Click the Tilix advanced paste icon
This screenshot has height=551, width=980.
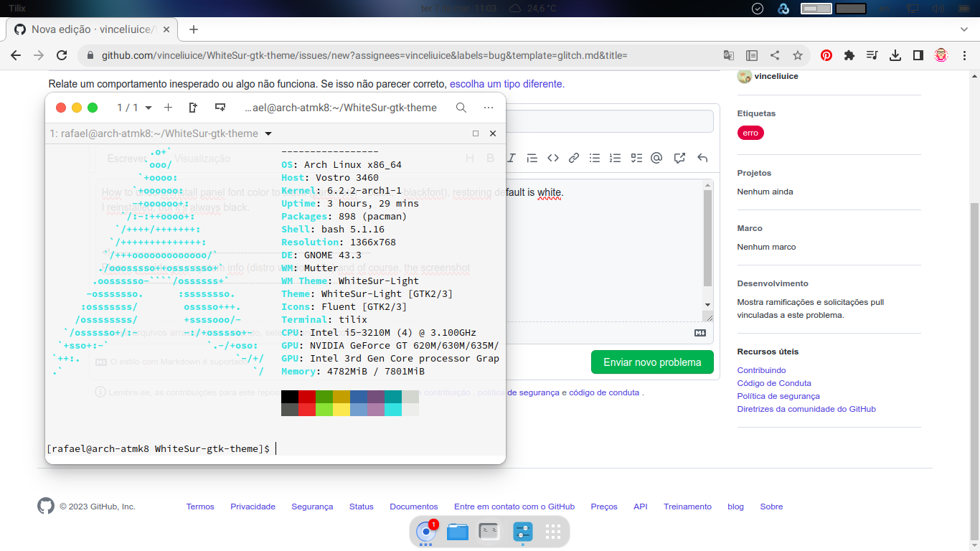[x=220, y=107]
